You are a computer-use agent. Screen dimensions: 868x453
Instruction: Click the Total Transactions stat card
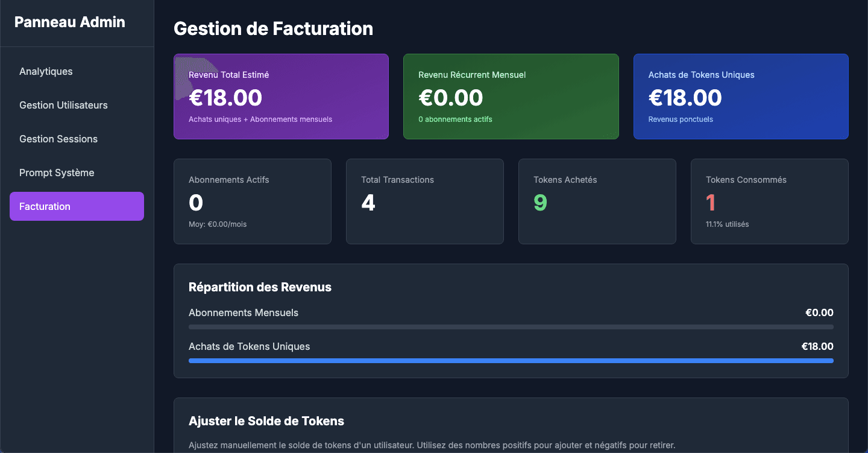(424, 201)
